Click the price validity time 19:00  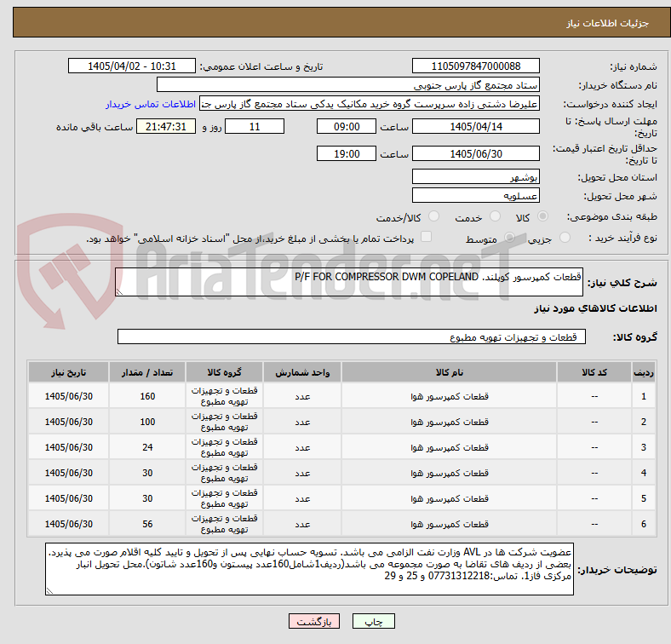click(347, 153)
